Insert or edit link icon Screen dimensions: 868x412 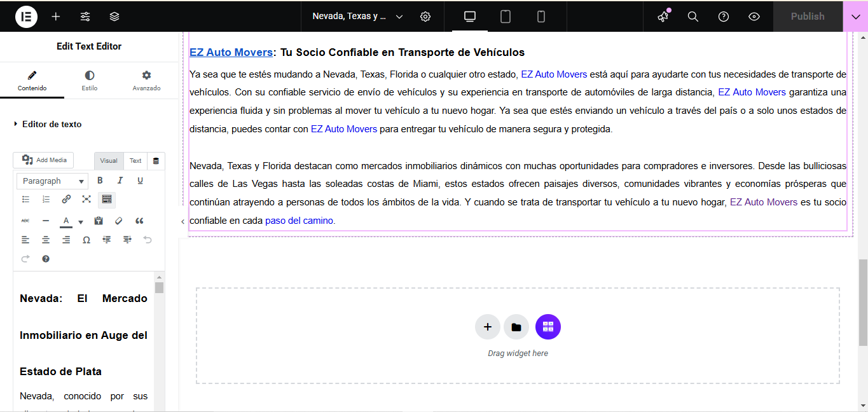66,199
